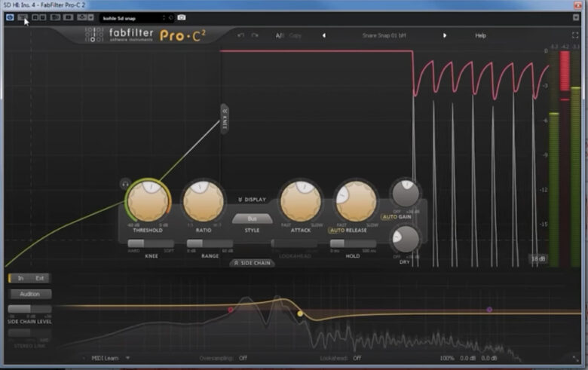Select the In side chain source
The width and height of the screenshot is (588, 370).
click(x=20, y=278)
